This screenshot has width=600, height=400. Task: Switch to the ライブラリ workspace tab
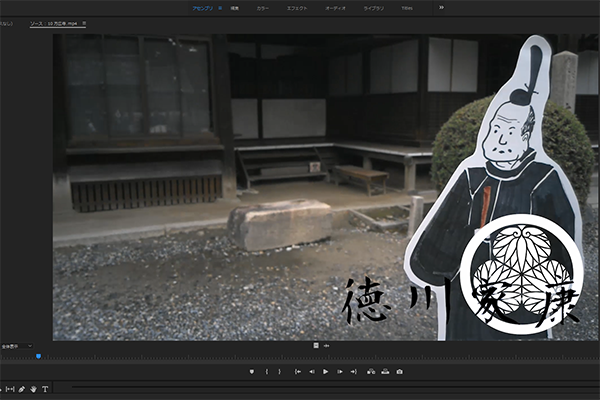pyautogui.click(x=373, y=8)
